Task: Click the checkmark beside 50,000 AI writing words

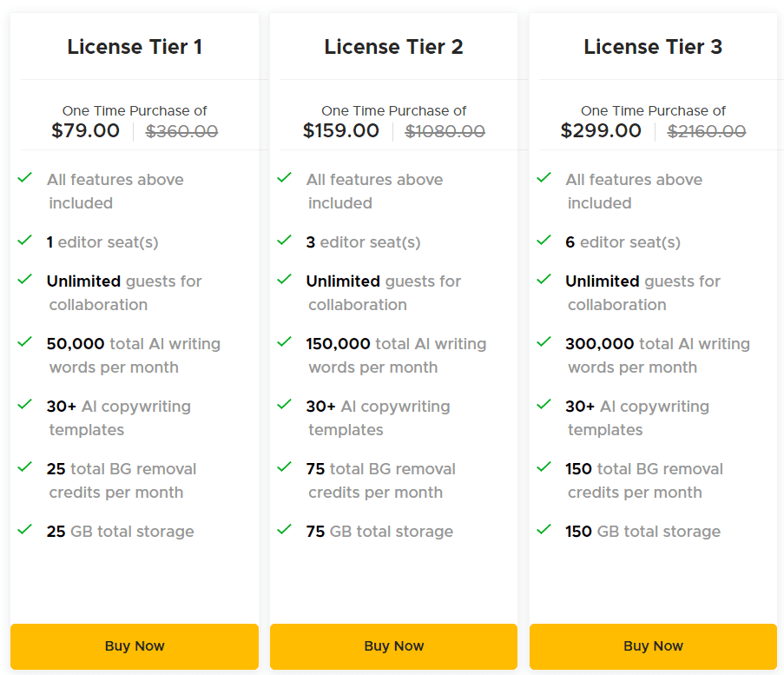Action: (24, 340)
